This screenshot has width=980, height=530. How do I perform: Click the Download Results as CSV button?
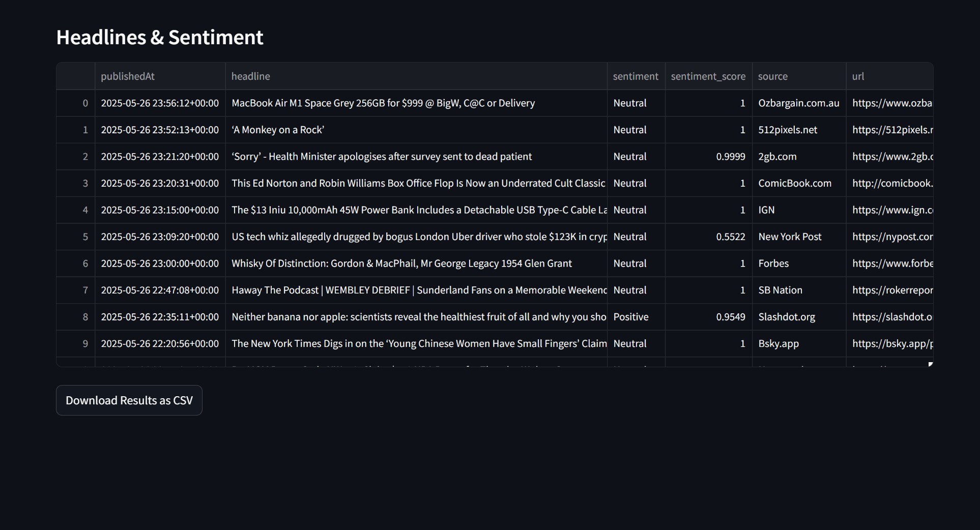(x=129, y=400)
